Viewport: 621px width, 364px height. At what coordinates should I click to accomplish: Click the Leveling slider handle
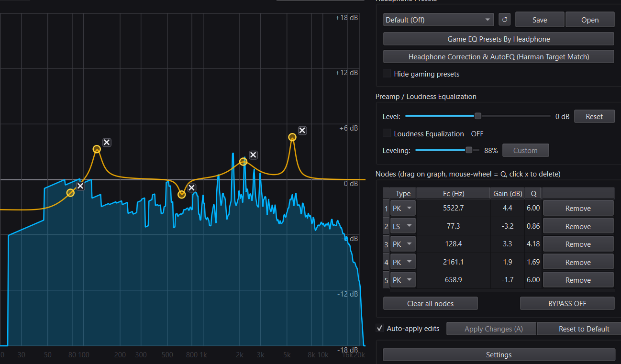[x=469, y=150]
